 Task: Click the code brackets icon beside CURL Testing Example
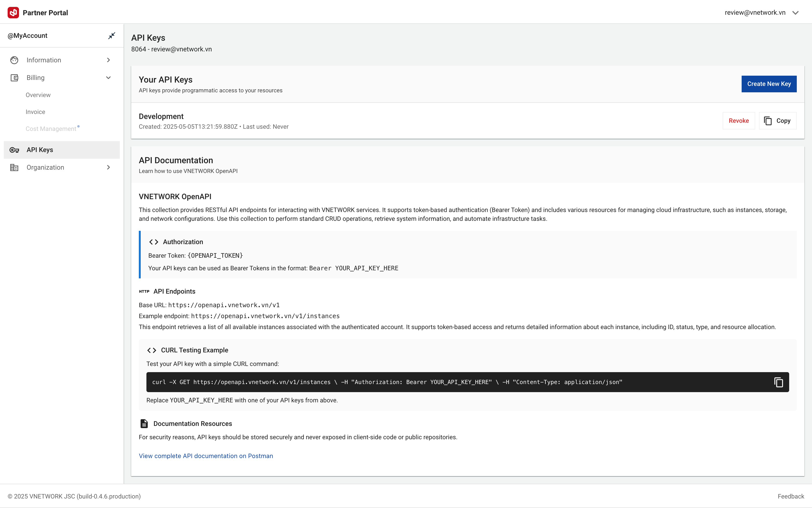pos(152,350)
